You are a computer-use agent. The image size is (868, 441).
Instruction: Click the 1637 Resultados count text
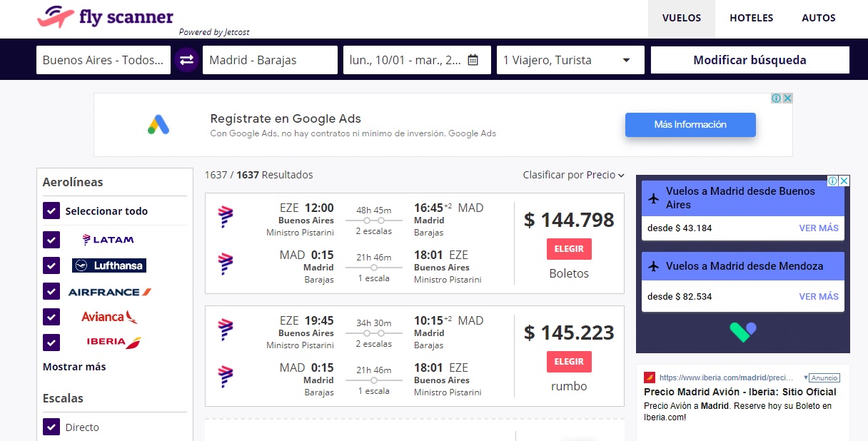[x=259, y=175]
